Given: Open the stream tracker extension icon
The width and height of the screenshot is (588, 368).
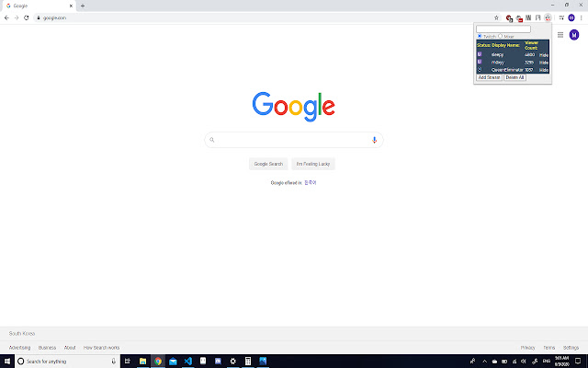Looking at the screenshot, I should [x=548, y=17].
